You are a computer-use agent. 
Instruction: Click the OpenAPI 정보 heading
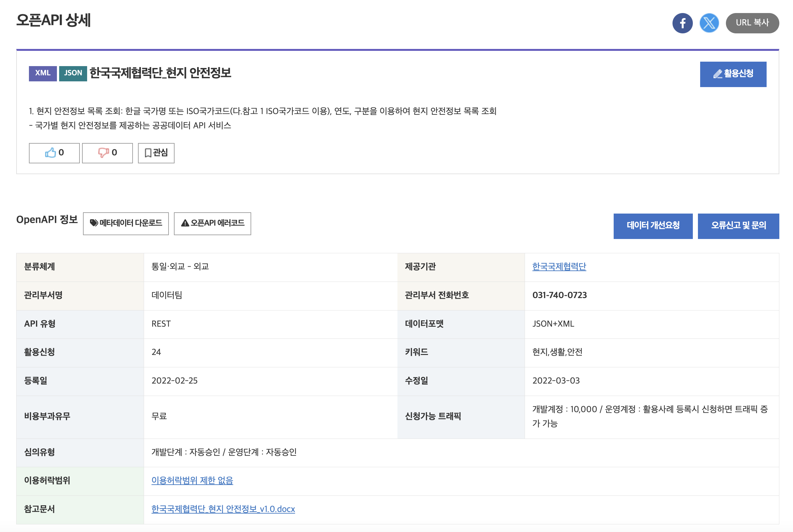(47, 220)
